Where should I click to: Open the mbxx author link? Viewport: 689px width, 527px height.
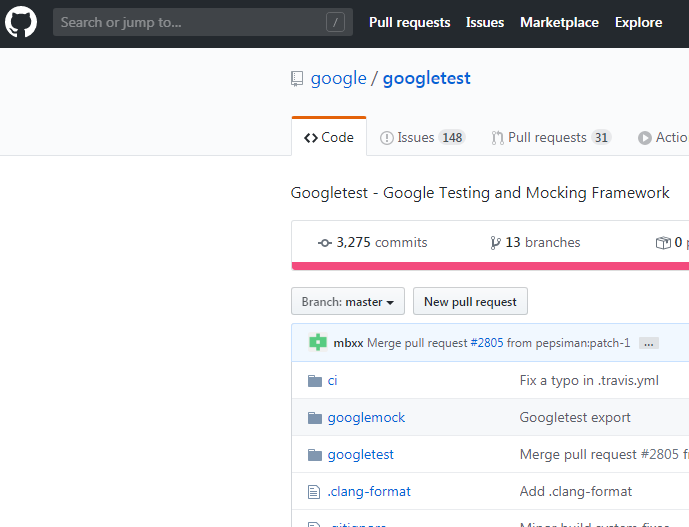(348, 343)
